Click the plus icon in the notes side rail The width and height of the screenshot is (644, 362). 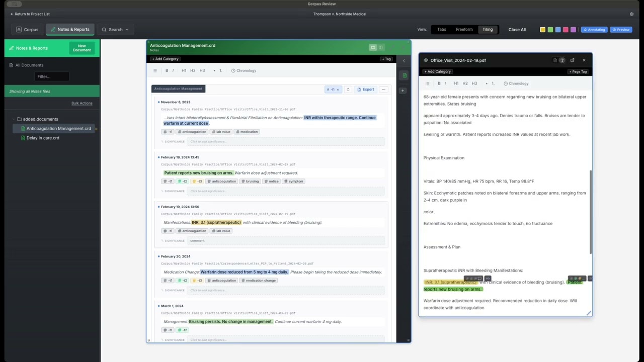404,90
